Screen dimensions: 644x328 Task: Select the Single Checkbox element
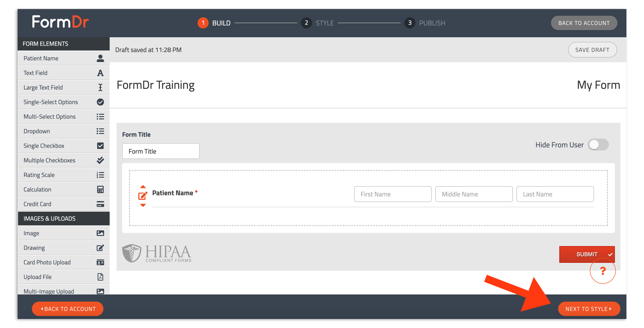pos(64,146)
